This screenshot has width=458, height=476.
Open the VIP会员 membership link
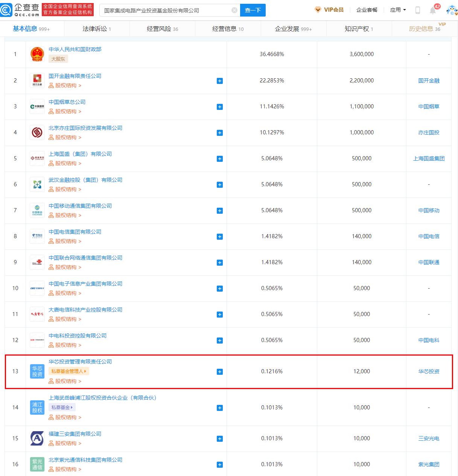tap(329, 10)
